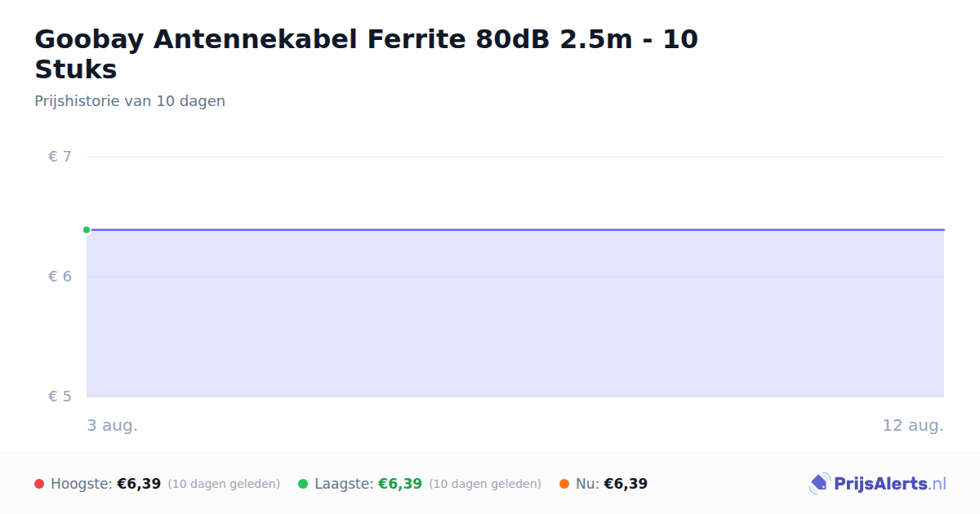Click the orange Nu indicator dot
The image size is (980, 514).
(564, 484)
